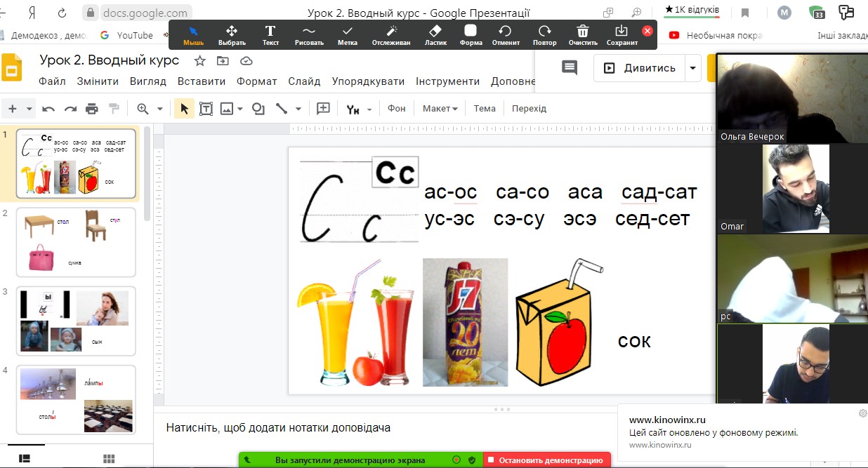Print the presentation using printer icon
This screenshot has width=868, height=468.
point(92,109)
